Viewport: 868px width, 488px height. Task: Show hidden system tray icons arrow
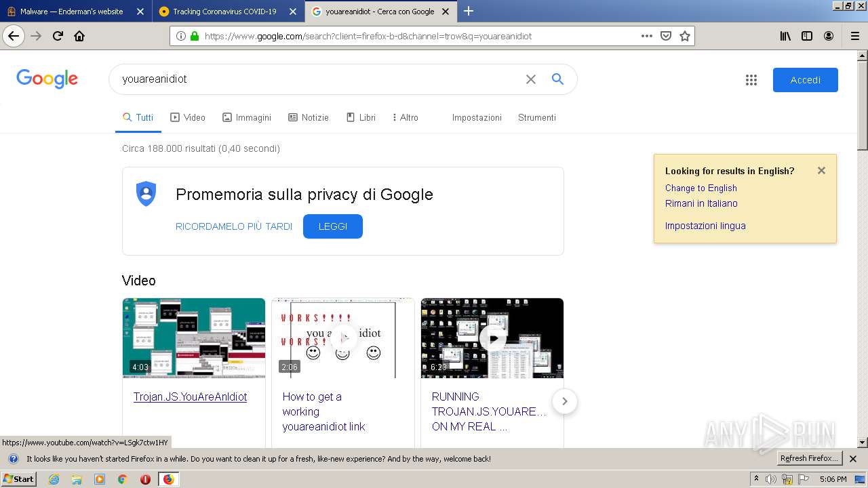point(757,479)
